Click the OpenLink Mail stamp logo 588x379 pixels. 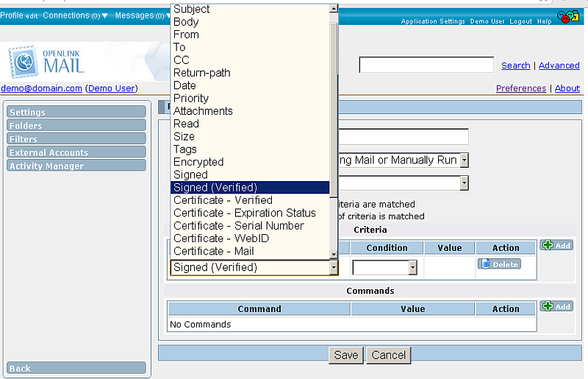click(24, 62)
